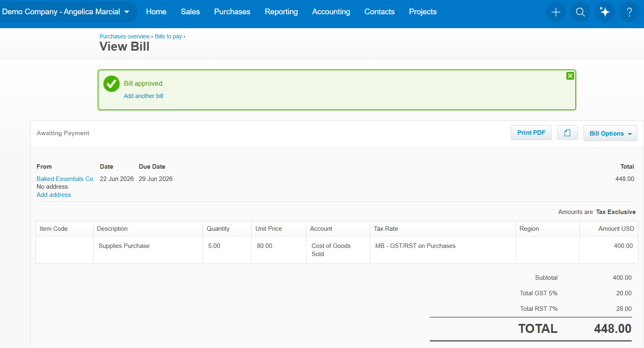Screen dimensions: 644x348
Task: Click the Add address link
Action: tap(54, 195)
